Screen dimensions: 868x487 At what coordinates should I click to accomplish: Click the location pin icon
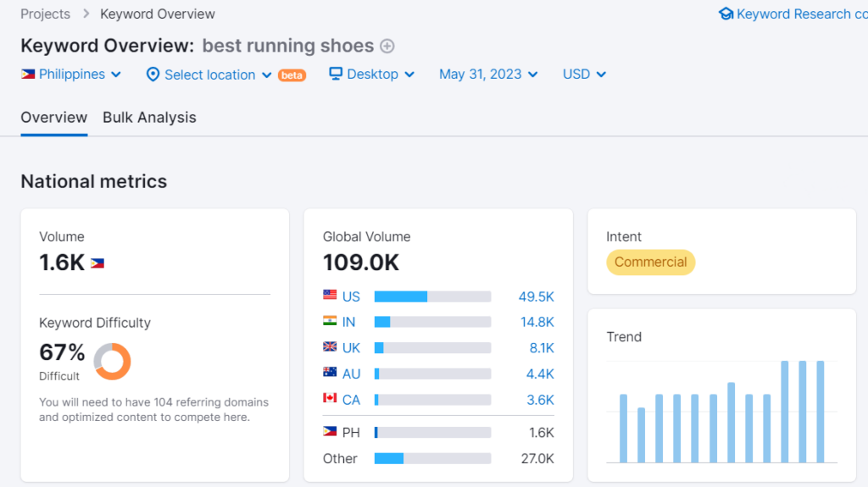[x=153, y=75]
